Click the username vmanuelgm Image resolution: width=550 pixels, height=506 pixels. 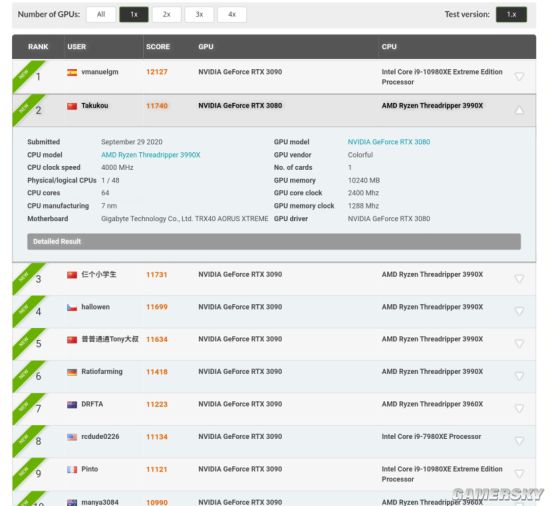point(100,72)
